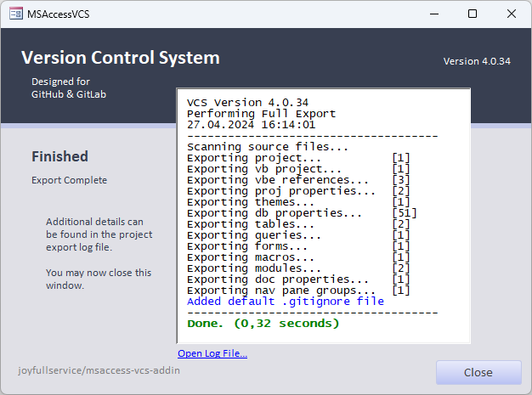Click the 'Performing Full Export' log line
The height and width of the screenshot is (395, 532).
[261, 113]
